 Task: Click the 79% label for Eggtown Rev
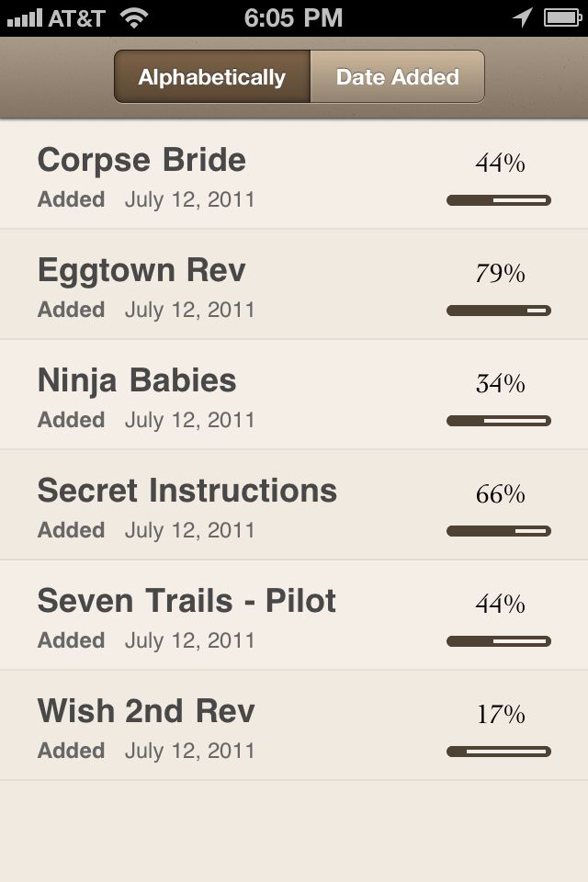coord(500,274)
